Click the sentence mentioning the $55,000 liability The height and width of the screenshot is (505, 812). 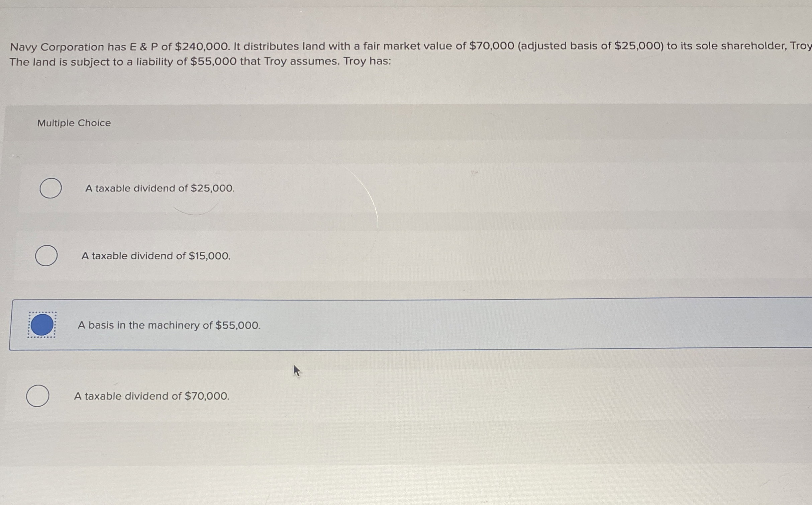click(x=201, y=61)
